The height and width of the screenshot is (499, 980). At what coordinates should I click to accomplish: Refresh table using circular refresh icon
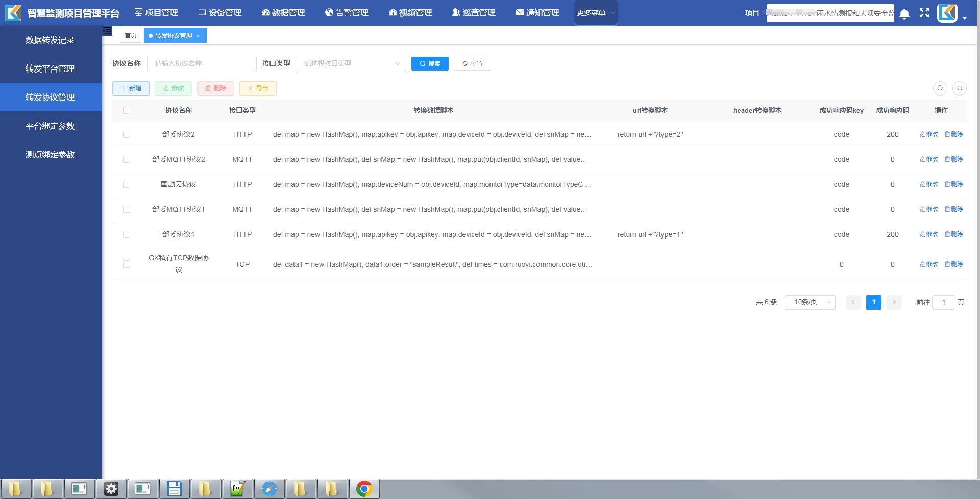(x=960, y=88)
